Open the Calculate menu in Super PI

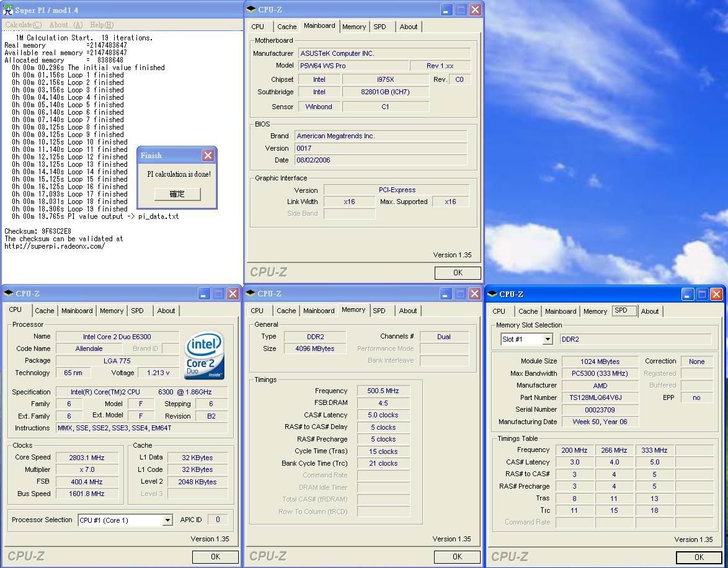[x=23, y=25]
